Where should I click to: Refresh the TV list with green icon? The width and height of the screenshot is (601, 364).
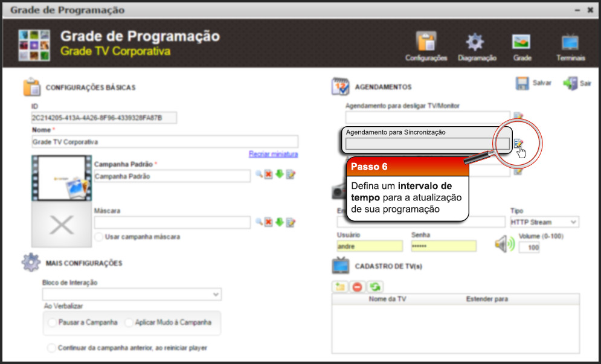(374, 287)
